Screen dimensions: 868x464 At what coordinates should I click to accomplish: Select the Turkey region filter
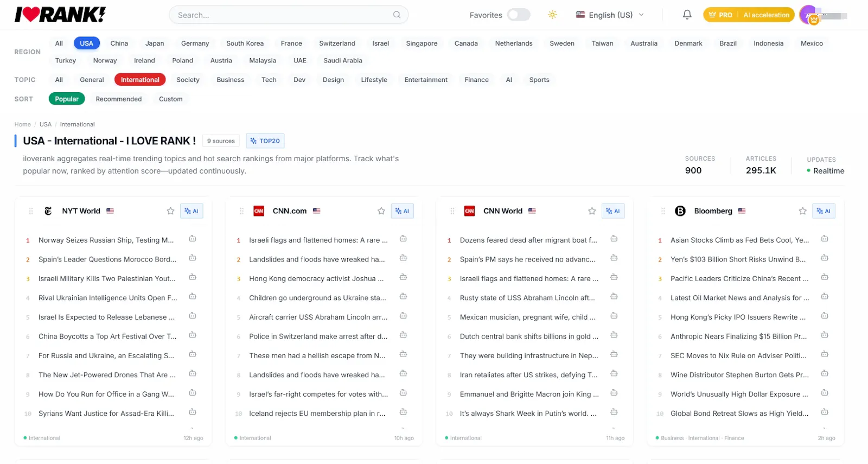(66, 61)
